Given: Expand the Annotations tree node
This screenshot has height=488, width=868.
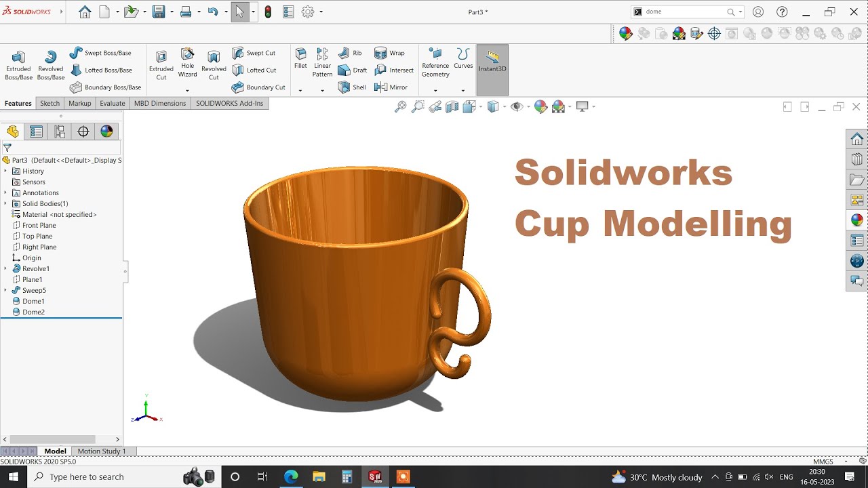Looking at the screenshot, I should point(5,192).
